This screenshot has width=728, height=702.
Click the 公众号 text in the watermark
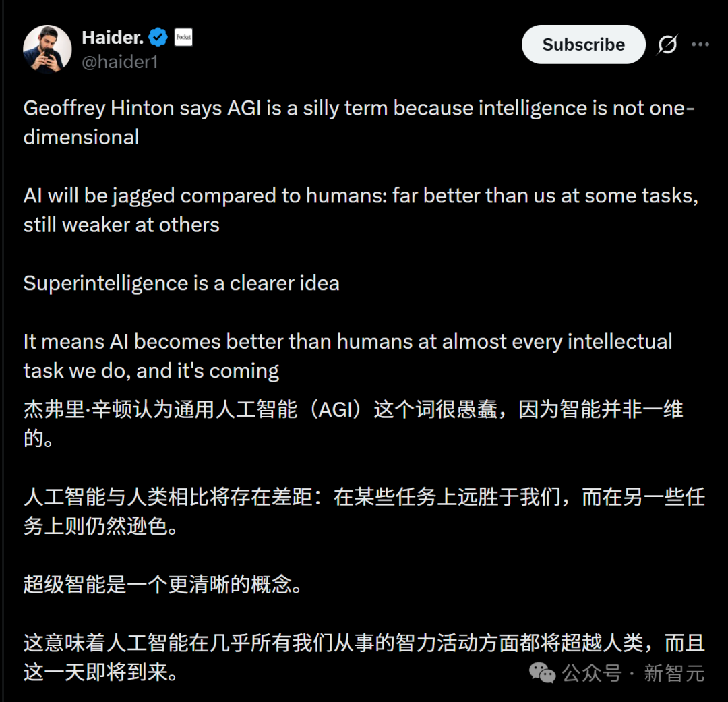pos(590,673)
